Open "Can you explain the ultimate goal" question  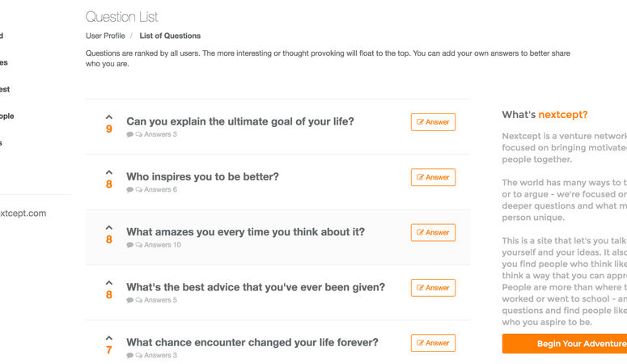pos(240,121)
